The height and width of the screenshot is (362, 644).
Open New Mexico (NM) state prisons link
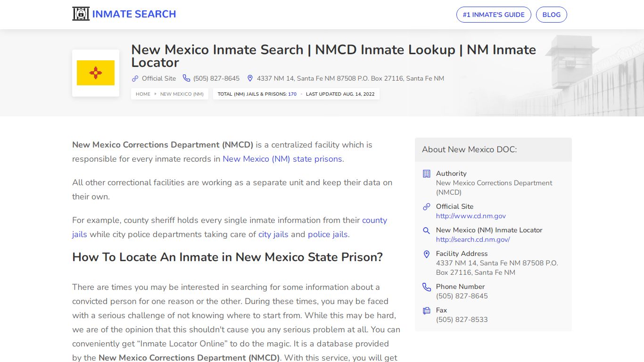pyautogui.click(x=282, y=159)
